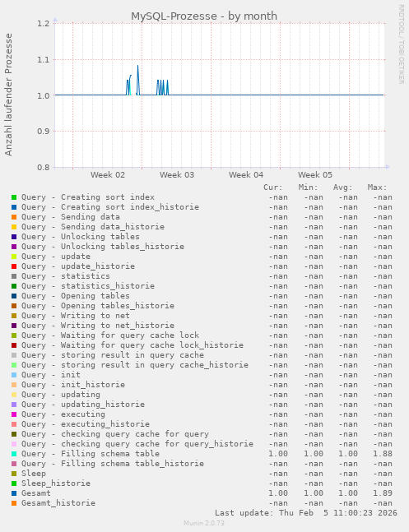Click the green statistics_historie swatch
The height and width of the screenshot is (532, 409).
click(x=14, y=286)
